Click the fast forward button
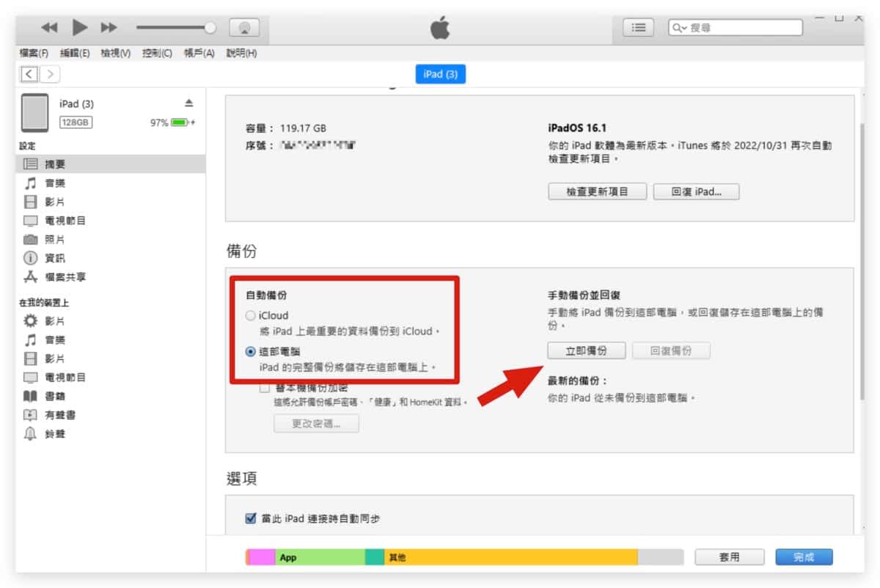880x588 pixels. (x=109, y=28)
